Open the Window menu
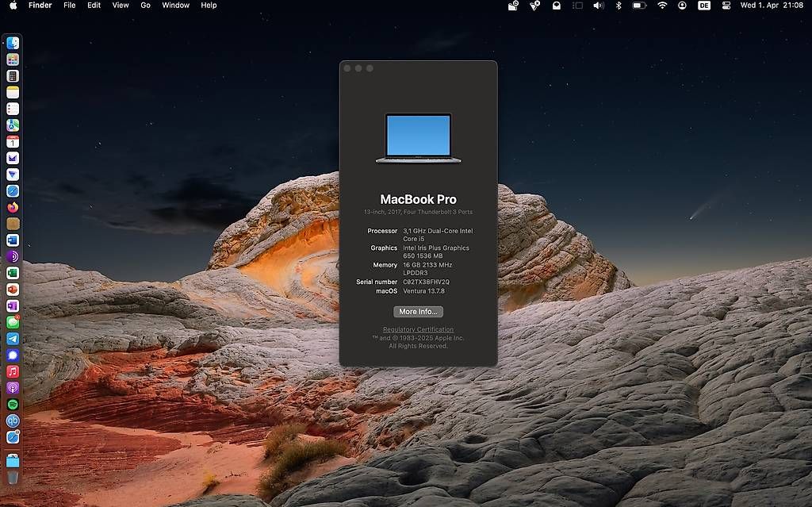 click(175, 6)
